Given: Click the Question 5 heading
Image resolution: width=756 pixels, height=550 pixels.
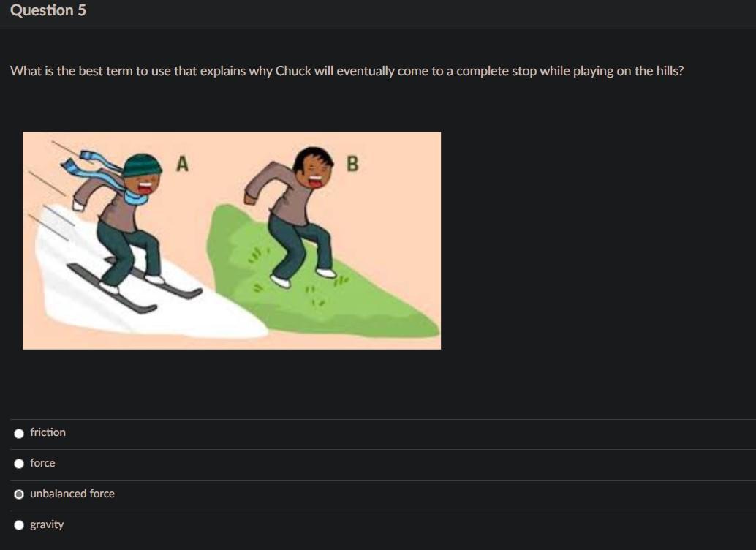Looking at the screenshot, I should pyautogui.click(x=48, y=10).
